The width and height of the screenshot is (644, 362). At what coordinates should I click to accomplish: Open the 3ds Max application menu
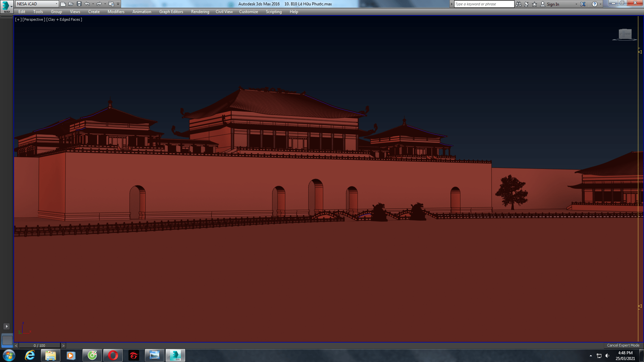pos(6,6)
